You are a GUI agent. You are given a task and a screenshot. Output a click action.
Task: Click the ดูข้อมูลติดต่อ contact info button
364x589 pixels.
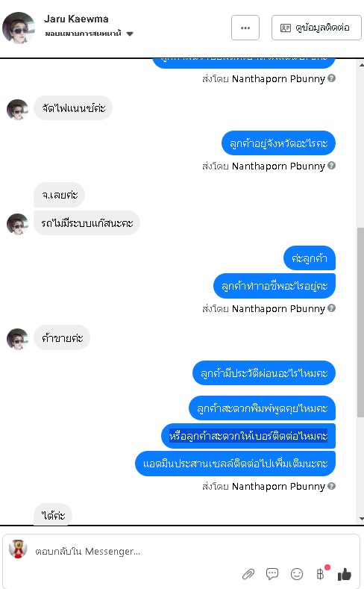click(316, 28)
